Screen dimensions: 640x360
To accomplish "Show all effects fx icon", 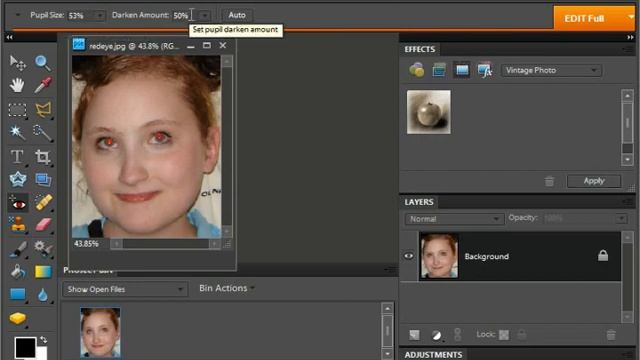I will 484,70.
